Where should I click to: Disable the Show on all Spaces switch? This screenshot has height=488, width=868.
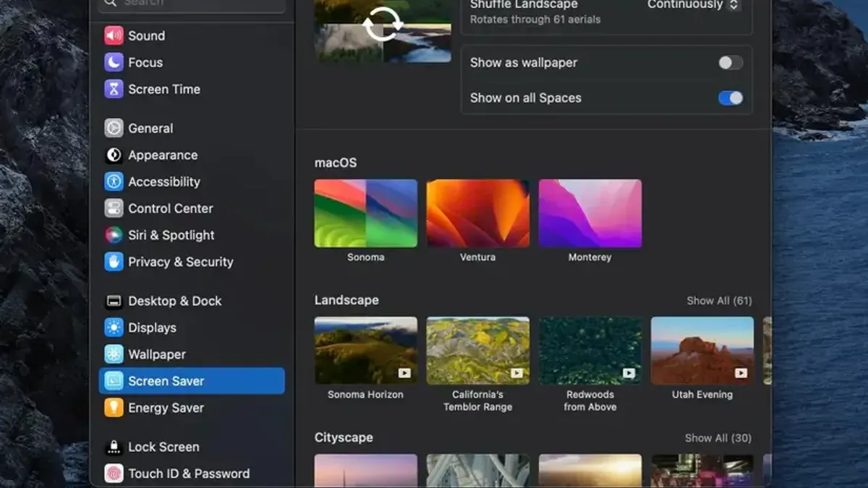point(731,98)
